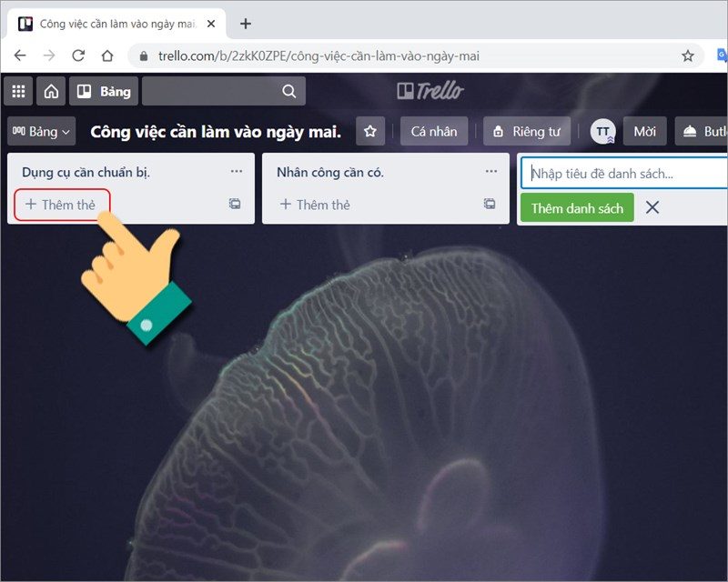The width and height of the screenshot is (728, 582).
Task: Cancel adding list with X icon
Action: [x=652, y=208]
